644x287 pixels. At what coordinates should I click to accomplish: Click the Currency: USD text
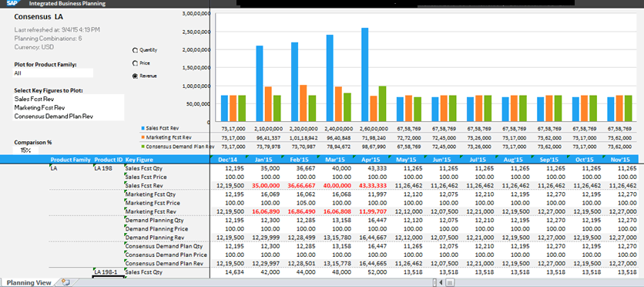point(34,47)
